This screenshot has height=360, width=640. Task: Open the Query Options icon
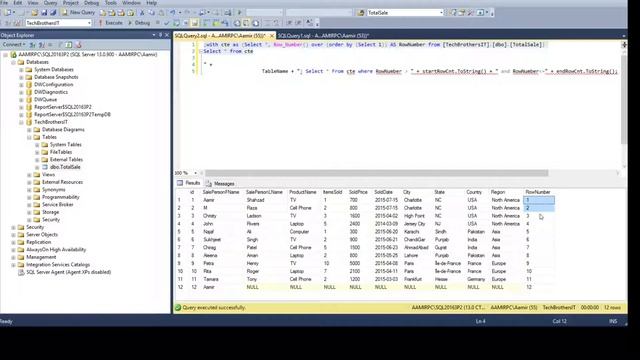pyautogui.click(x=186, y=23)
